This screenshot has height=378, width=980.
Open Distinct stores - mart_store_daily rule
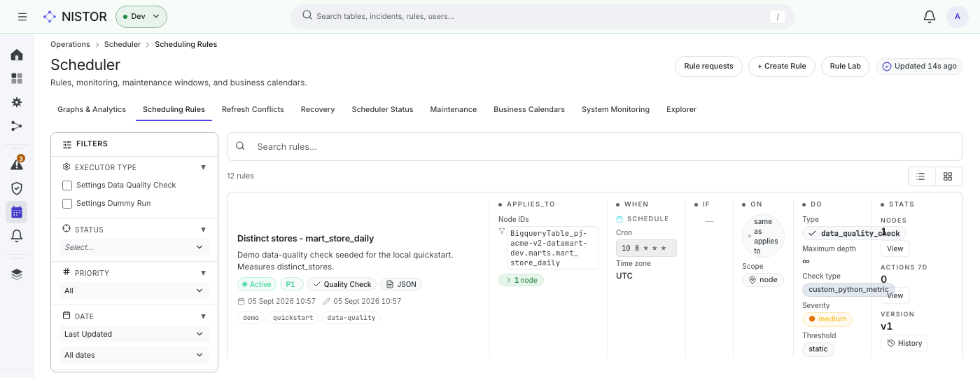305,239
